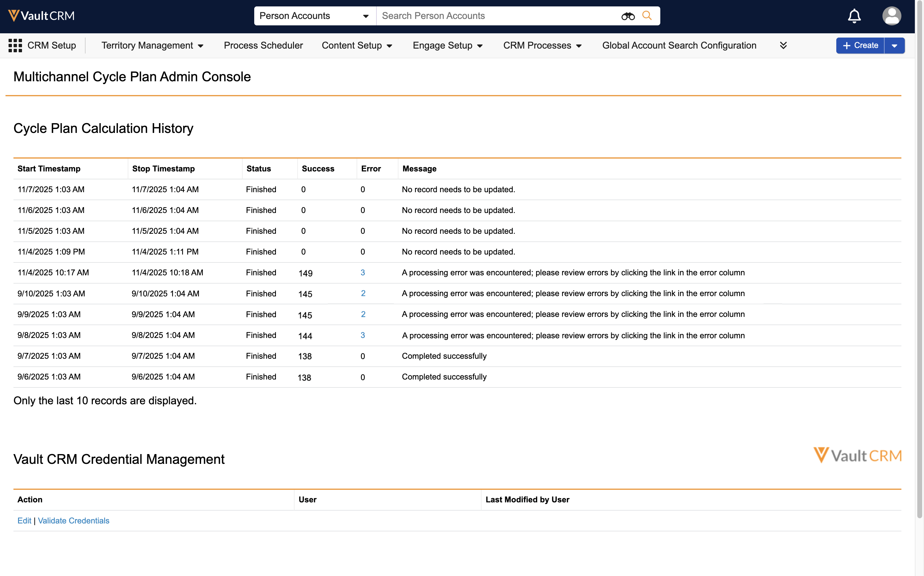Viewport: 924px width, 576px height.
Task: Open the Process Scheduler tab
Action: (x=263, y=45)
